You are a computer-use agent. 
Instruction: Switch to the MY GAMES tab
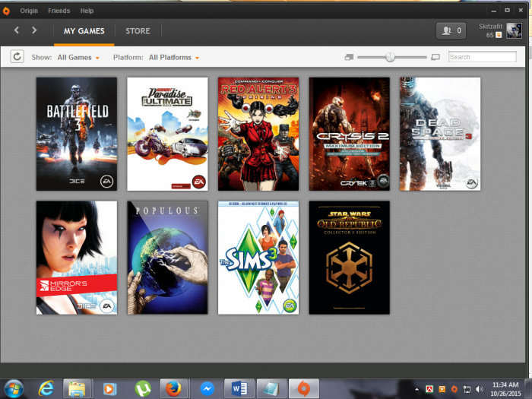click(84, 31)
